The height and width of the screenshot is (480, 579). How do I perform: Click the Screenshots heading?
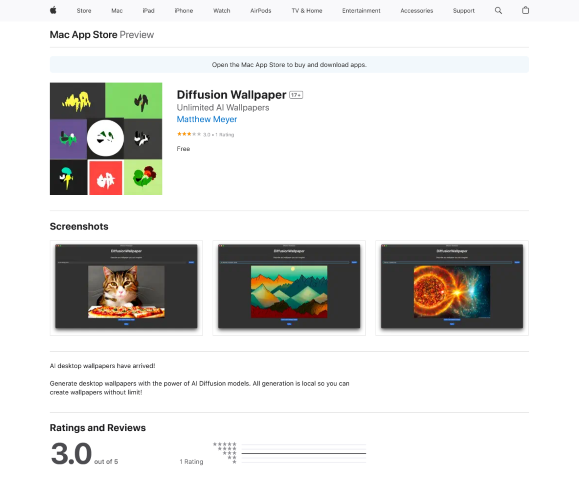(79, 226)
